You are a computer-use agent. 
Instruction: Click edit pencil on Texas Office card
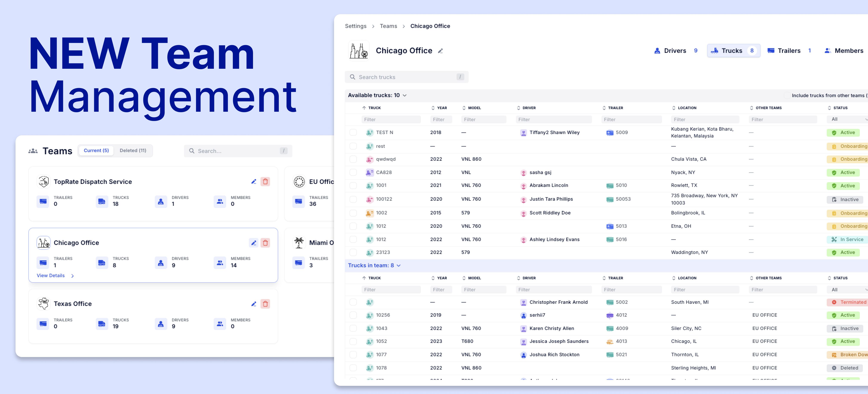coord(253,304)
